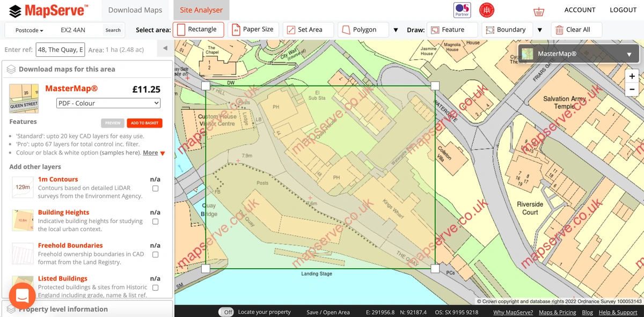The image size is (644, 317).
Task: Click the top-right selection corner handle
Action: (x=435, y=86)
